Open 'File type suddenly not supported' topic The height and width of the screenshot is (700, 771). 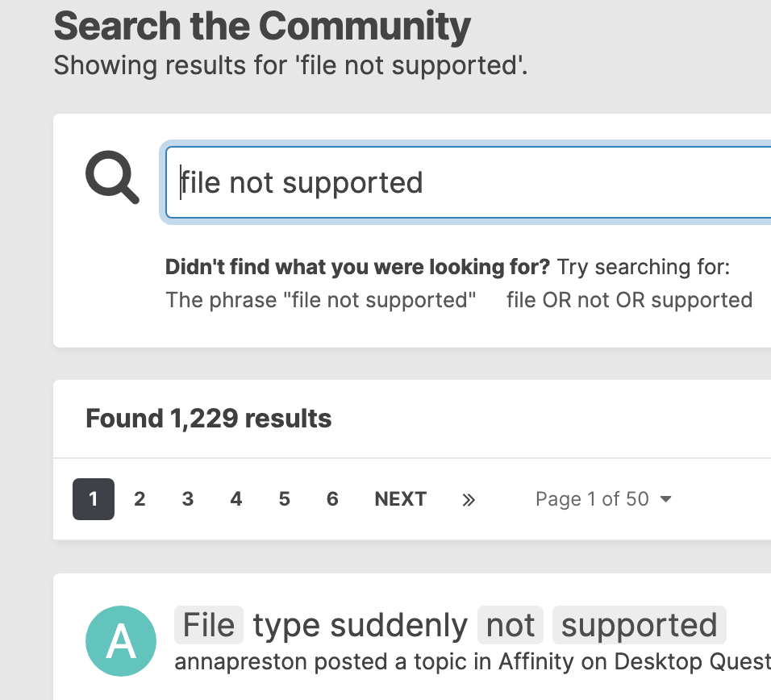450,626
